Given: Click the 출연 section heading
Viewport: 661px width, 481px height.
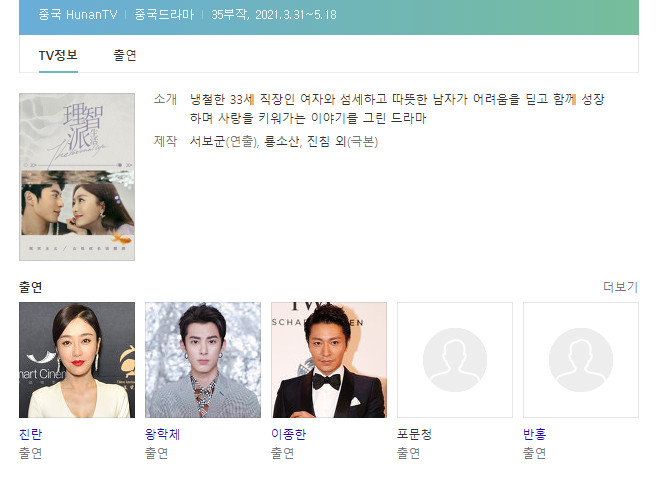Looking at the screenshot, I should tap(31, 287).
